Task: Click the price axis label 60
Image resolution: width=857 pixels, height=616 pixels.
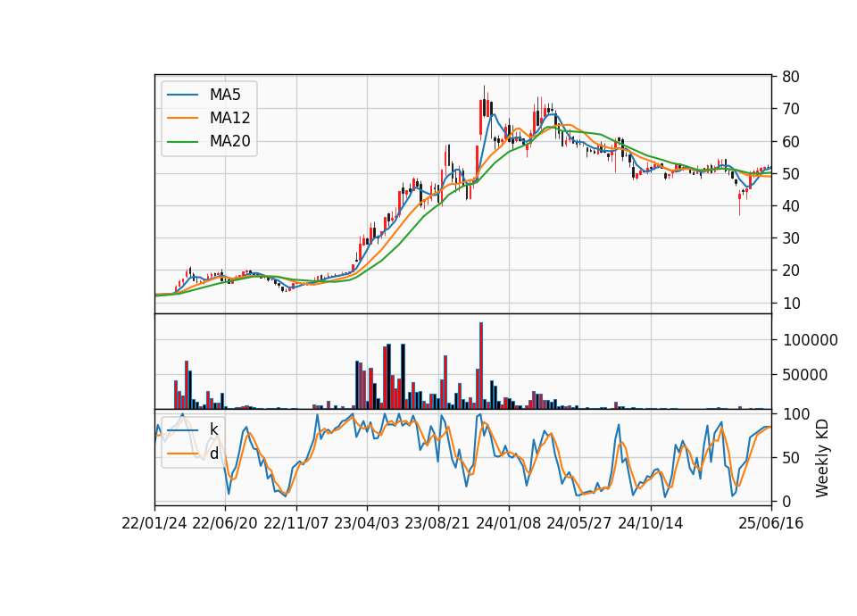Action: point(791,142)
